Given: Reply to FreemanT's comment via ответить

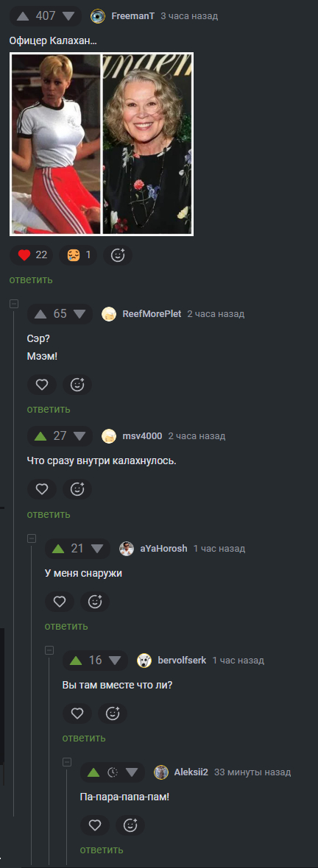Looking at the screenshot, I should click(31, 280).
